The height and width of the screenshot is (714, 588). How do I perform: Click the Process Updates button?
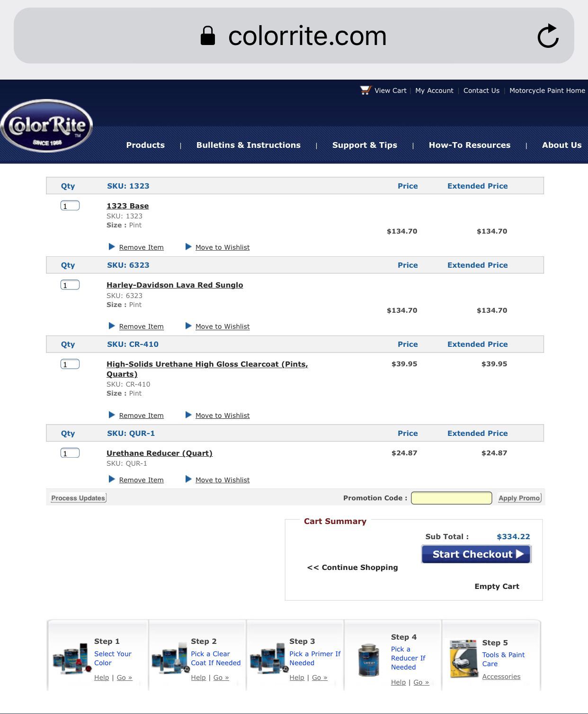pos(78,498)
